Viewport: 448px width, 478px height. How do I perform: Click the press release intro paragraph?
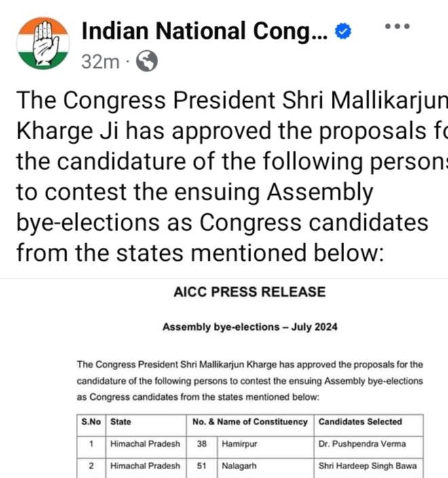click(250, 381)
